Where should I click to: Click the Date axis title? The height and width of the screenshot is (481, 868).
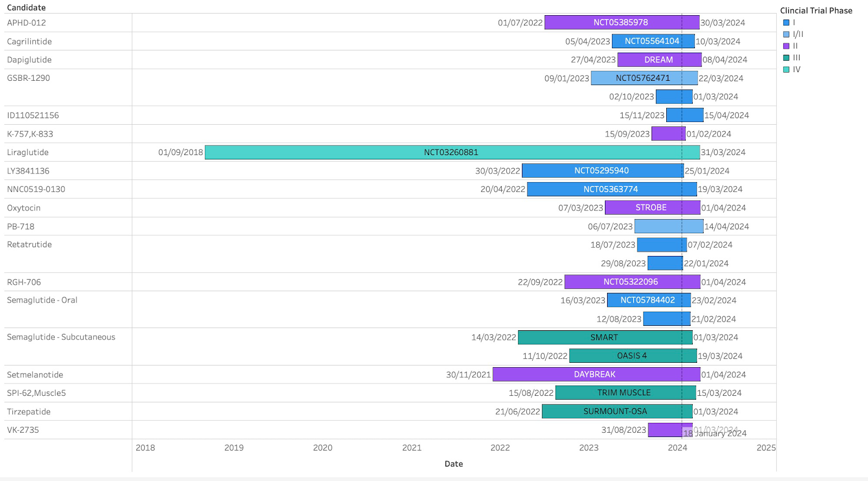pyautogui.click(x=454, y=464)
